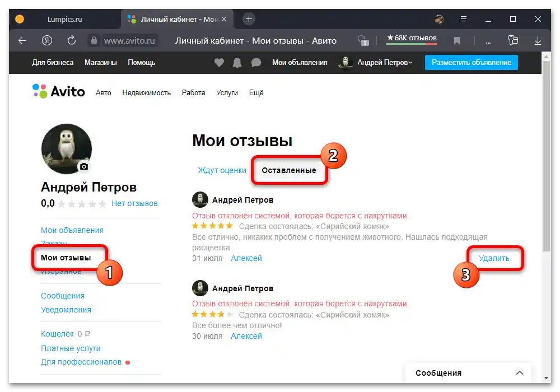Open Алексей's profile from the 31 июля review
Image resolution: width=560 pixels, height=392 pixels.
pyautogui.click(x=246, y=258)
